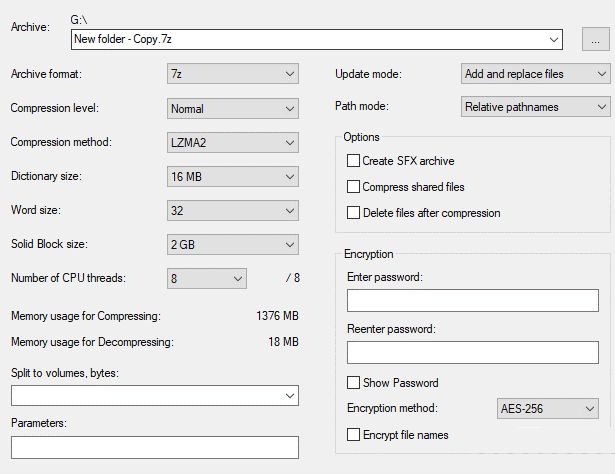Open the Word size dropdown
The image size is (615, 474).
[232, 211]
